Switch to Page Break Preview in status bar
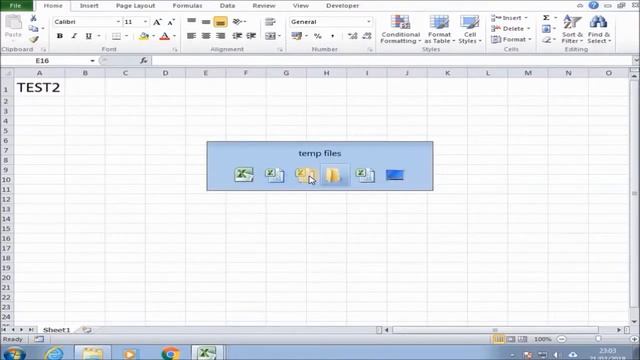Viewport: 640px width, 360px height. (x=522, y=339)
